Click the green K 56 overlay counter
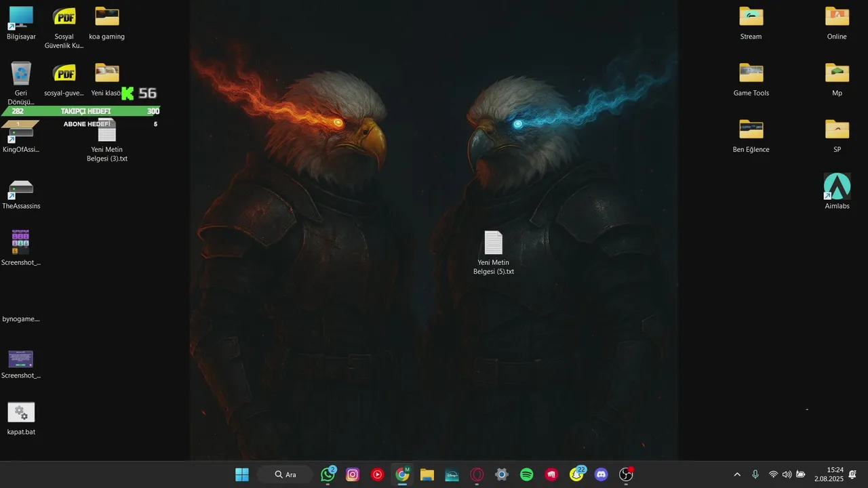The height and width of the screenshot is (488, 868). (139, 94)
